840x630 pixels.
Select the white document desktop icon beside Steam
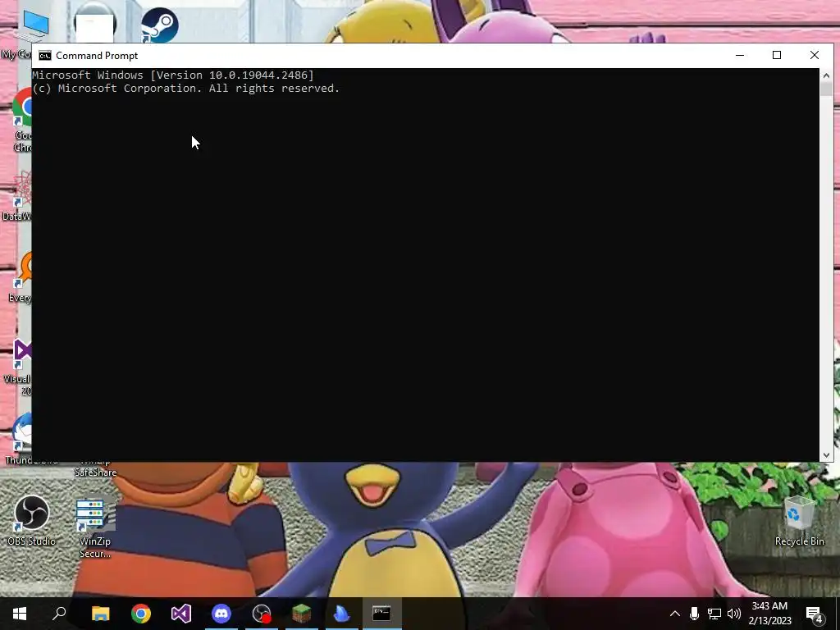[95, 24]
